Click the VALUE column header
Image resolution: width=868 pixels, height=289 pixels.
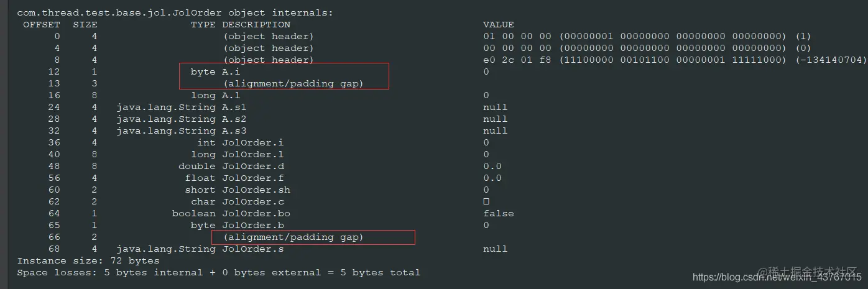pyautogui.click(x=499, y=25)
